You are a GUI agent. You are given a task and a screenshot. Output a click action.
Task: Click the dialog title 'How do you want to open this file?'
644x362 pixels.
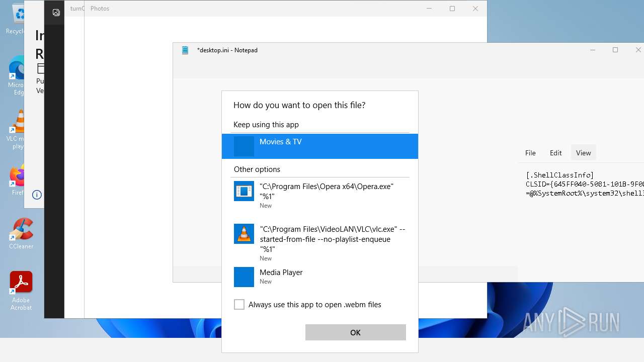pyautogui.click(x=299, y=105)
